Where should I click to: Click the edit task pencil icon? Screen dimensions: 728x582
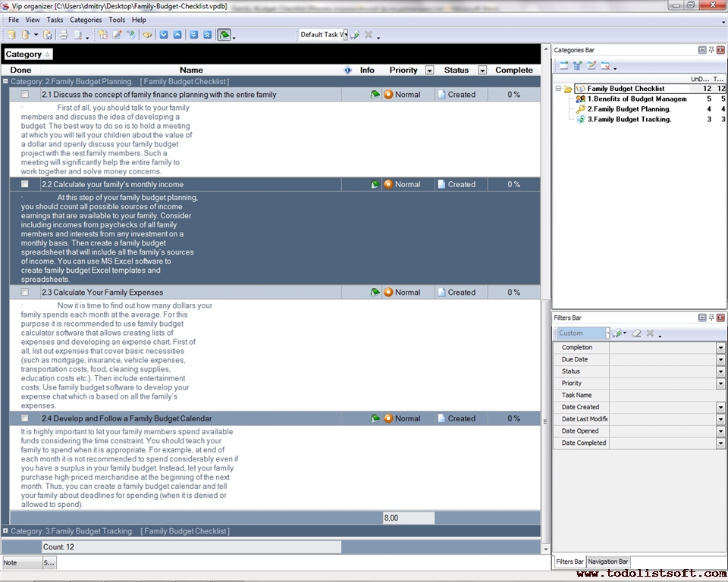(x=117, y=35)
